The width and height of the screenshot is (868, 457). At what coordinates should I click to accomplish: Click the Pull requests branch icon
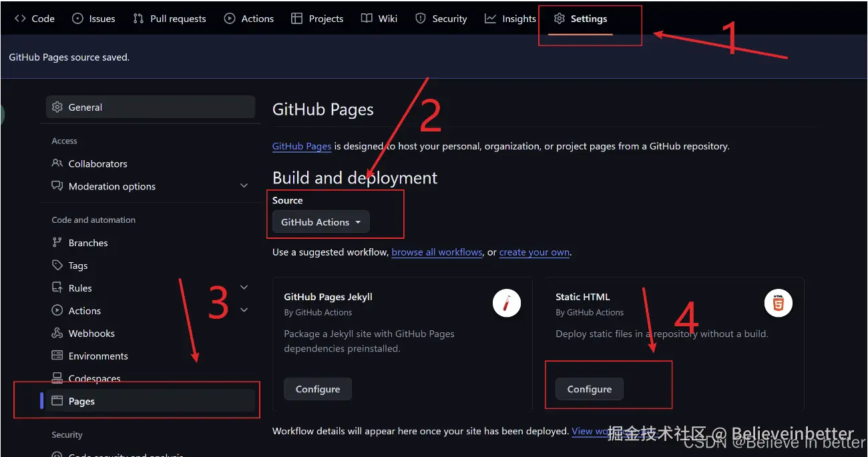point(138,19)
